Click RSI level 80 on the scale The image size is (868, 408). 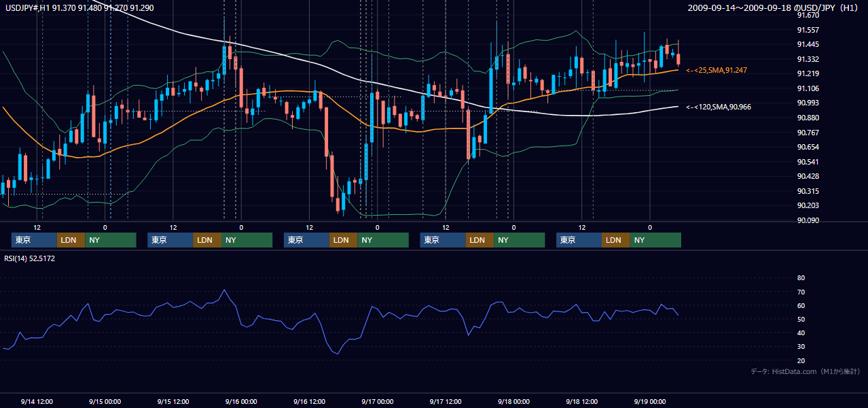coord(801,278)
